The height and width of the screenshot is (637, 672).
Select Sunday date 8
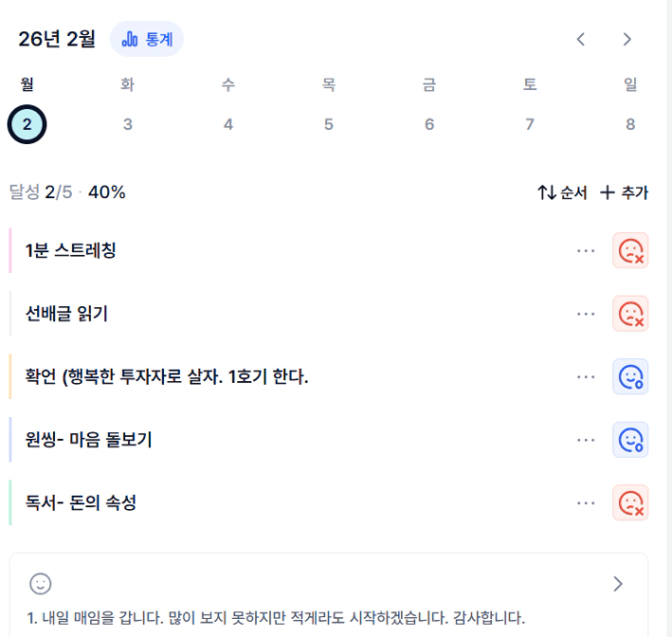(630, 124)
